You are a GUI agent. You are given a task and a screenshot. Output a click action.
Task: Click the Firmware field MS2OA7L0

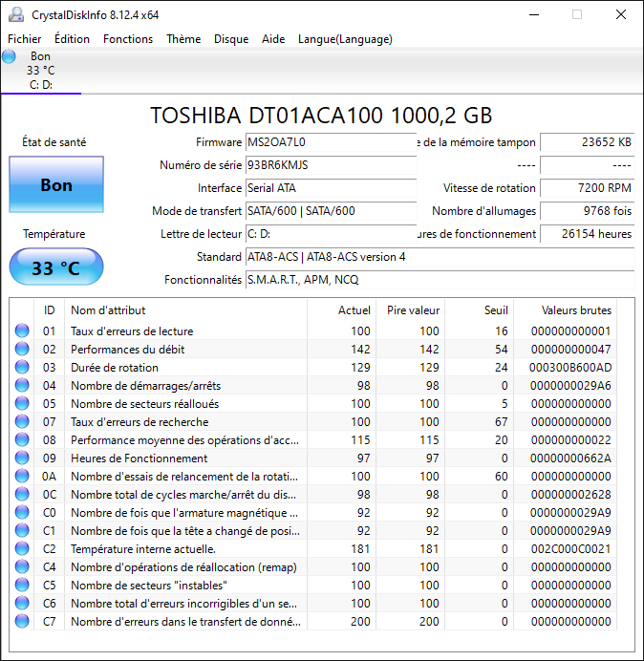(x=331, y=142)
